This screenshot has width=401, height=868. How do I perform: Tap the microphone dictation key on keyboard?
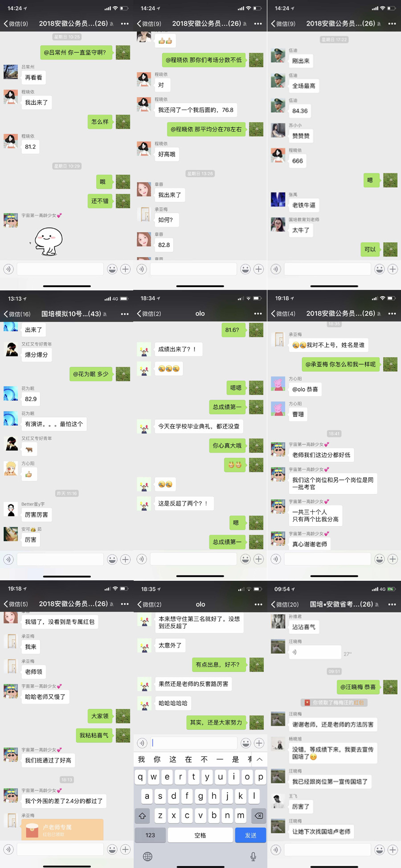pos(253,856)
